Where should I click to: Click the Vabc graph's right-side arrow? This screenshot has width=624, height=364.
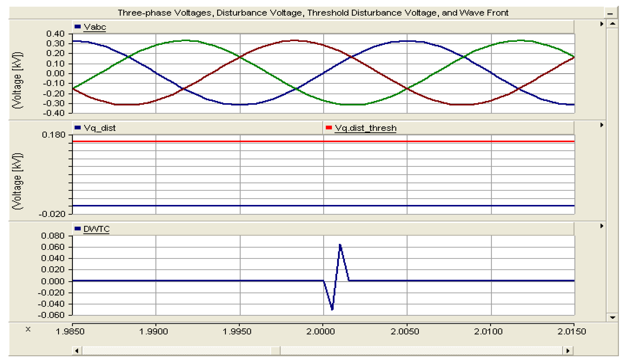tap(602, 24)
